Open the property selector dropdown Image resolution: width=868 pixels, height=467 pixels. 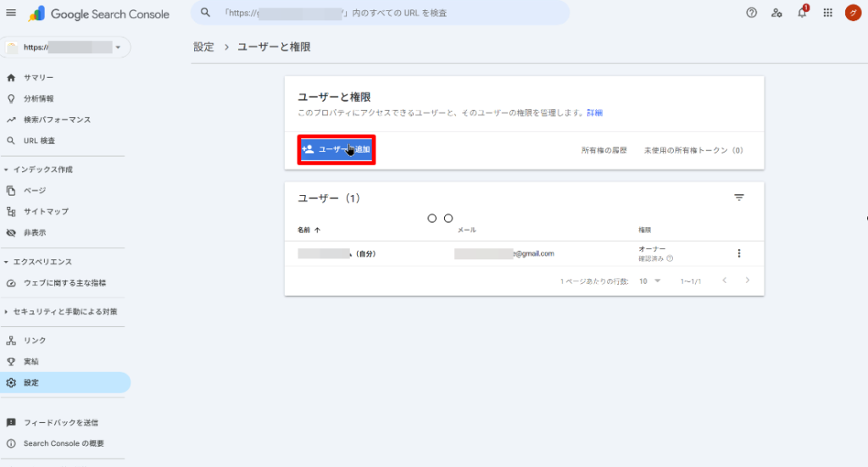[x=65, y=47]
